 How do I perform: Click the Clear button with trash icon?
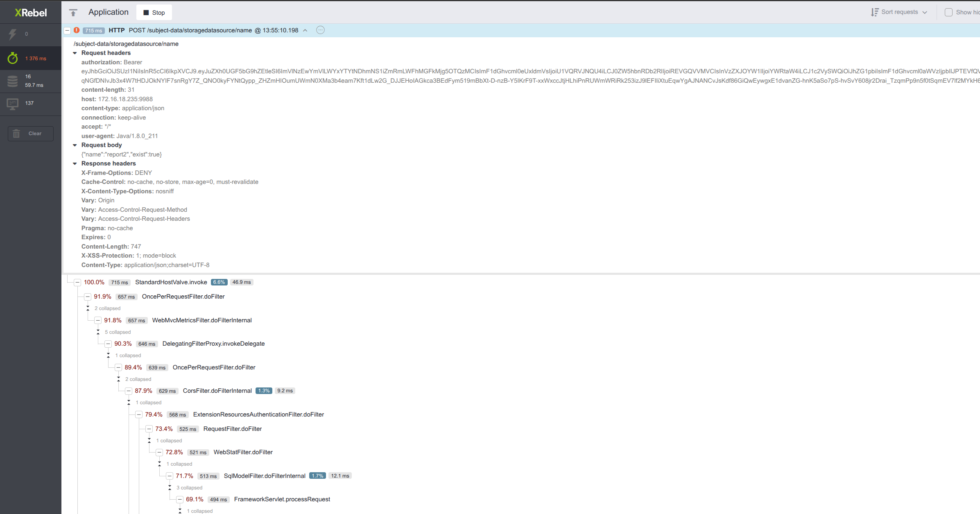pos(31,134)
